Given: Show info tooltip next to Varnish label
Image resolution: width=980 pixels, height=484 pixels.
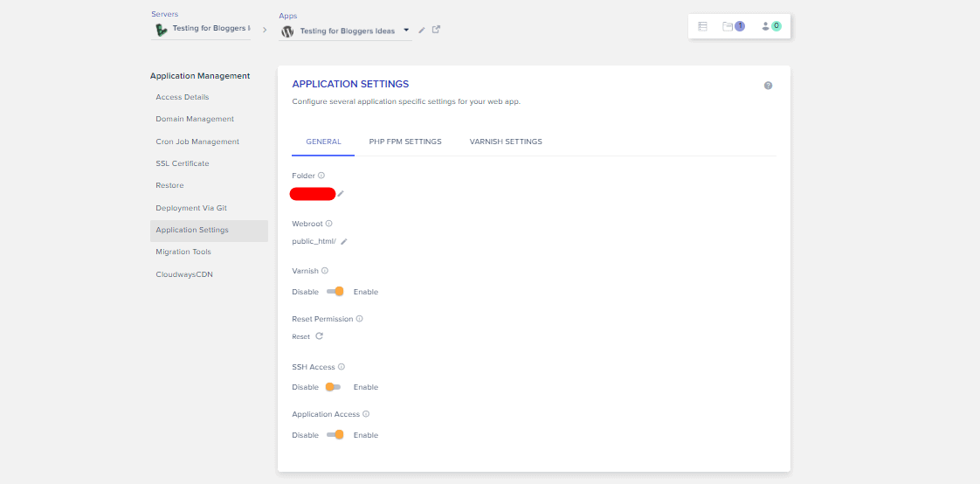Looking at the screenshot, I should pos(325,271).
